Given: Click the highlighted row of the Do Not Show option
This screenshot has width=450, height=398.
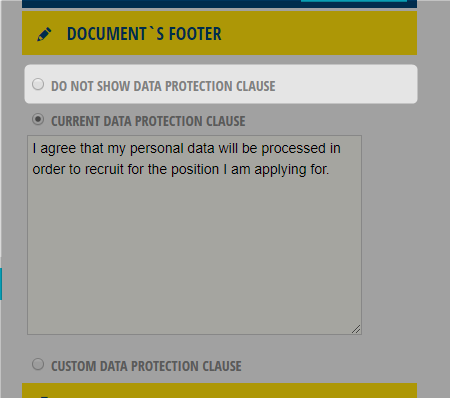Looking at the screenshot, I should point(221,84).
